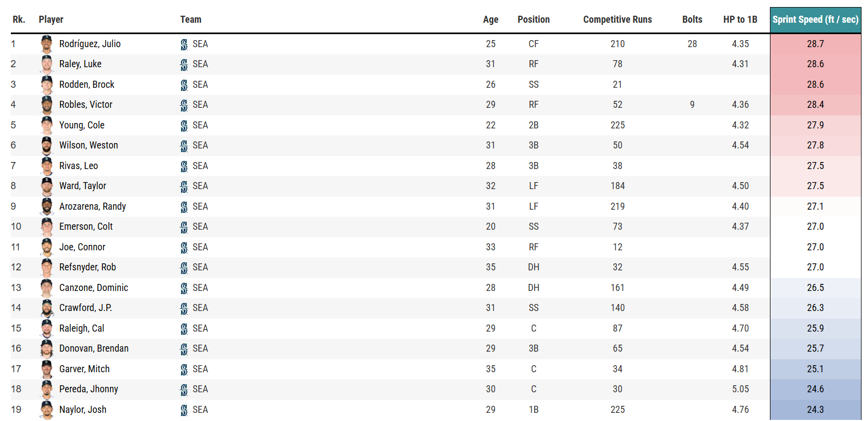Open the Garver, Mitch player link
Viewport: 868px width, 421px height.
pos(85,369)
